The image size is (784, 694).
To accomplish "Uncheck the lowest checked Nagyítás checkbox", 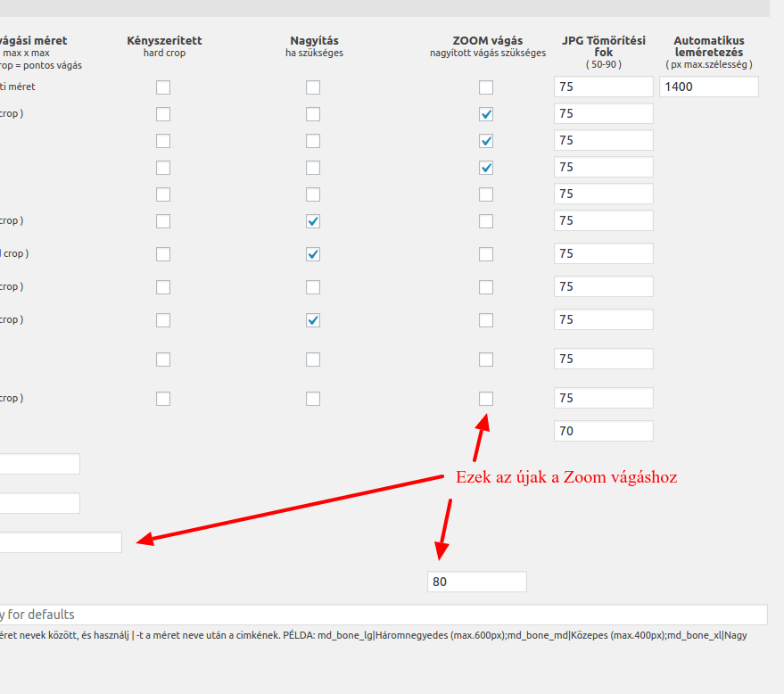I will coord(313,320).
